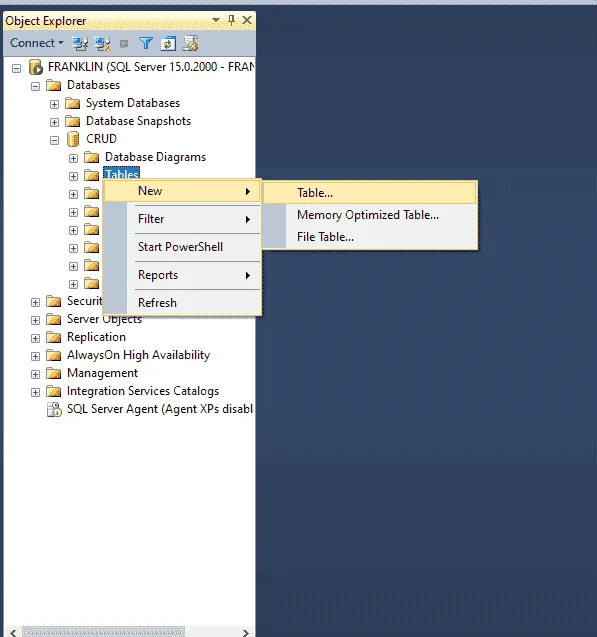Expand the AlwaysOn High Availability node
This screenshot has width=597, height=637.
[x=35, y=356]
